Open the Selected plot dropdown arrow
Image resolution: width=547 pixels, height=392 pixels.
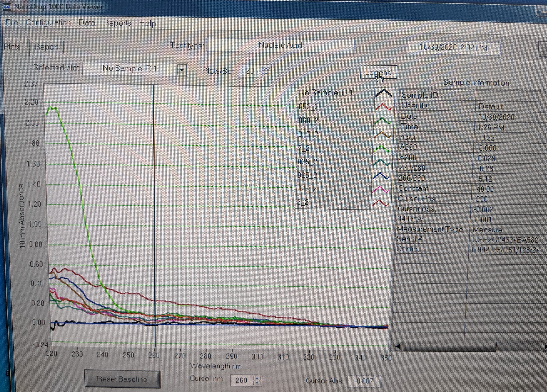click(x=182, y=70)
